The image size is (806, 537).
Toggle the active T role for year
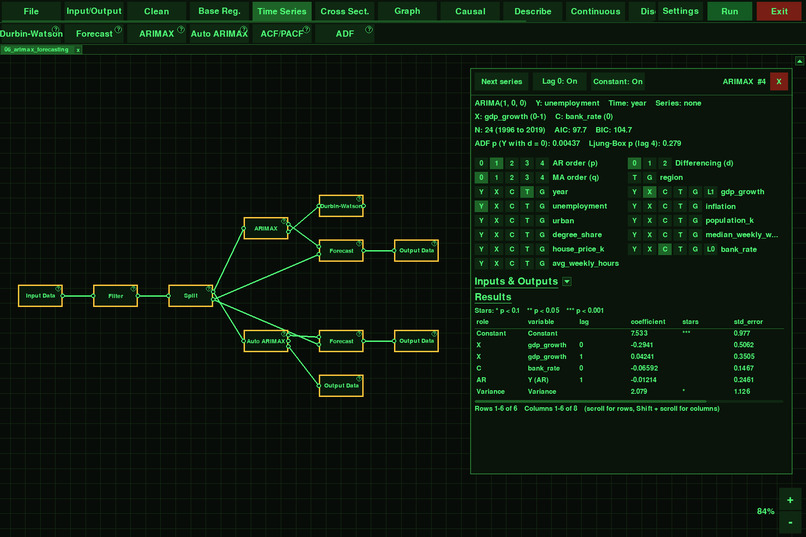tap(527, 192)
